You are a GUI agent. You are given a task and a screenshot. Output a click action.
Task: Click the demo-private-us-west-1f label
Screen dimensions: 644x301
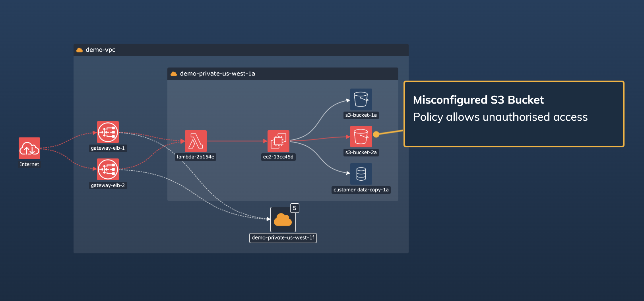tap(283, 238)
